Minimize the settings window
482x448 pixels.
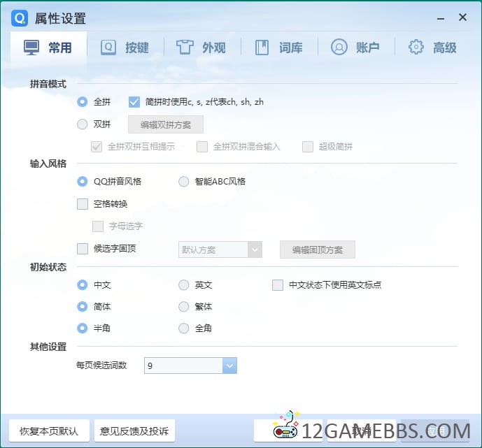(x=440, y=18)
